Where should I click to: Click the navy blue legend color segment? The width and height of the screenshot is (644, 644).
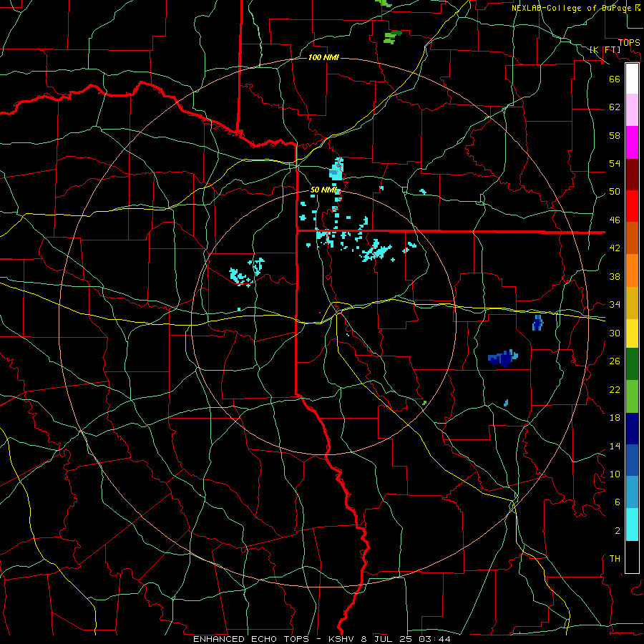click(632, 429)
